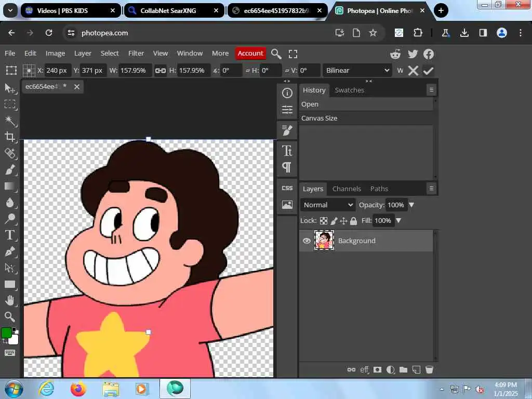Image resolution: width=532 pixels, height=399 pixels.
Task: Cancel the transform with X icon
Action: [413, 71]
